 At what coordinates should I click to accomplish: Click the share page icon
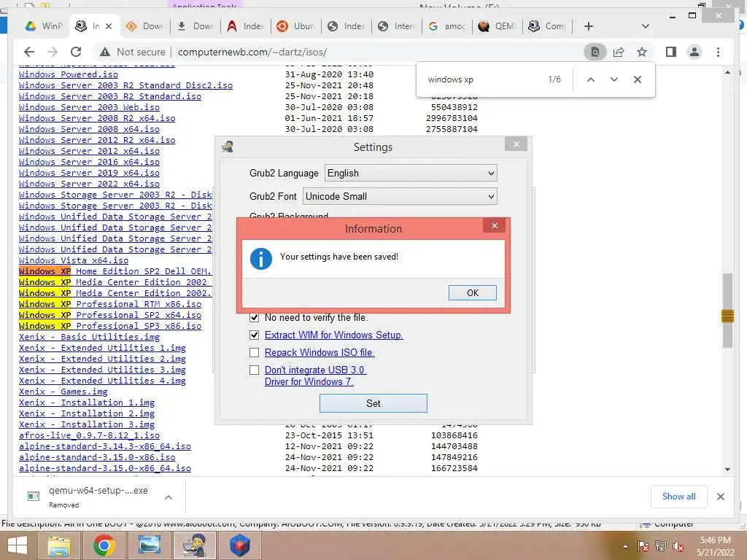click(x=619, y=52)
